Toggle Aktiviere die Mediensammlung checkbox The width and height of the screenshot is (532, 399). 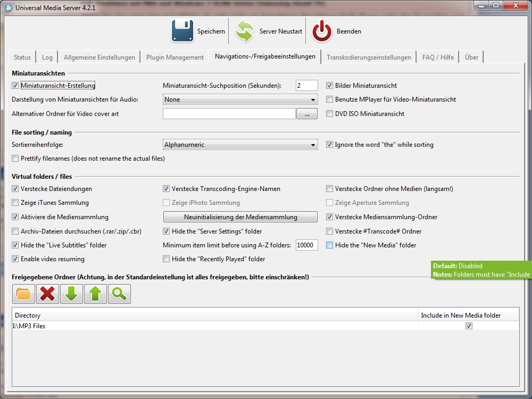click(15, 217)
